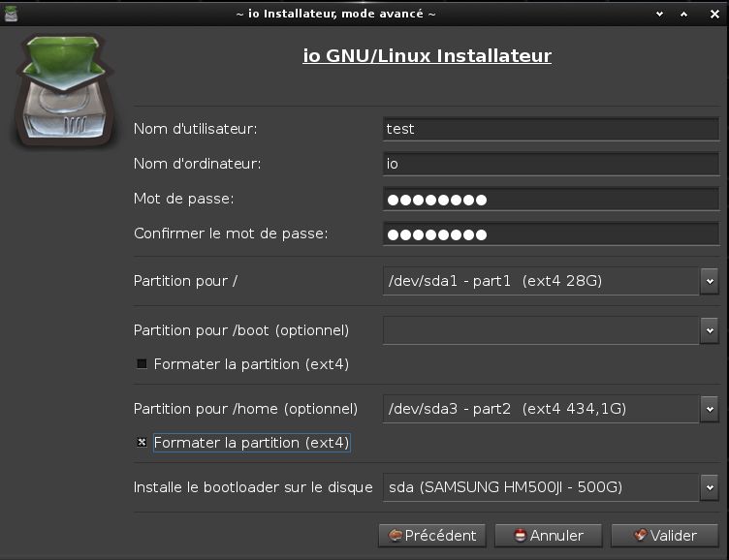Image resolution: width=729 pixels, height=560 pixels.
Task: Click the window menu icon in title bar
Action: pos(12,14)
